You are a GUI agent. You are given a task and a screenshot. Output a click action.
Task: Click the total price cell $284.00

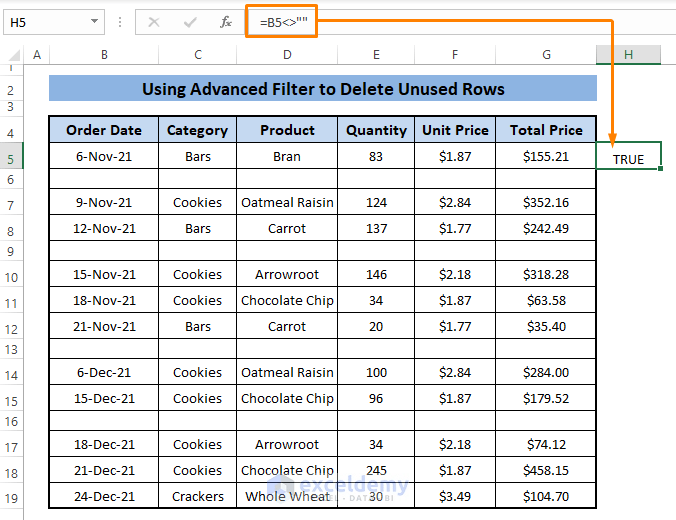pyautogui.click(x=546, y=372)
